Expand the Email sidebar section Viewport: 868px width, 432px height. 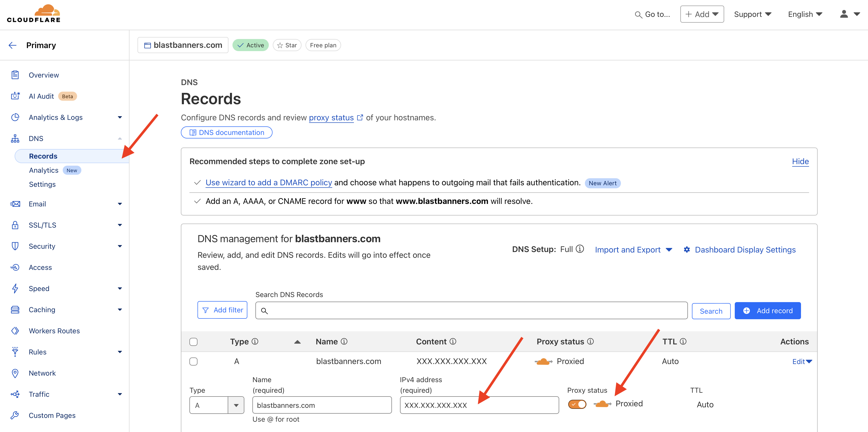(120, 204)
